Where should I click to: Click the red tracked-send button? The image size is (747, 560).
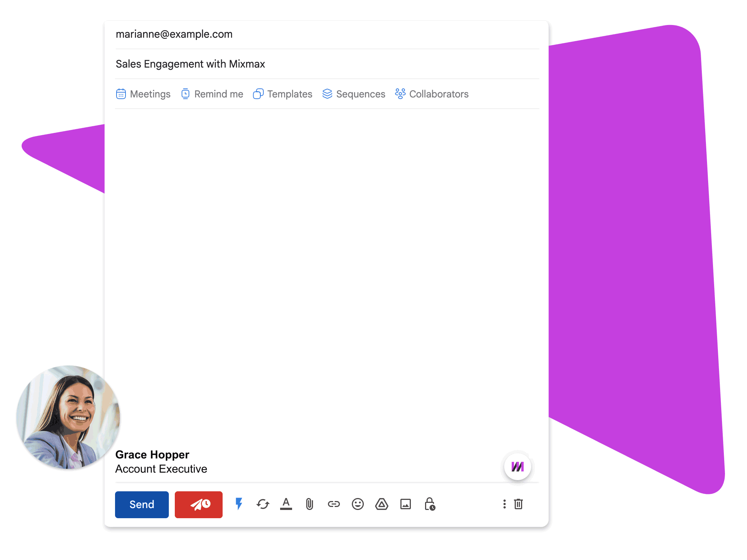click(x=199, y=504)
